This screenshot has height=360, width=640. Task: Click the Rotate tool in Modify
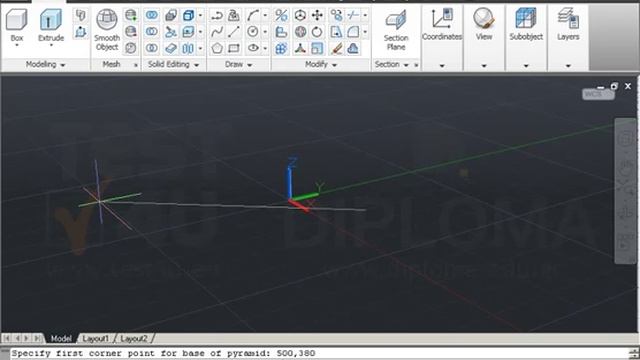(317, 32)
